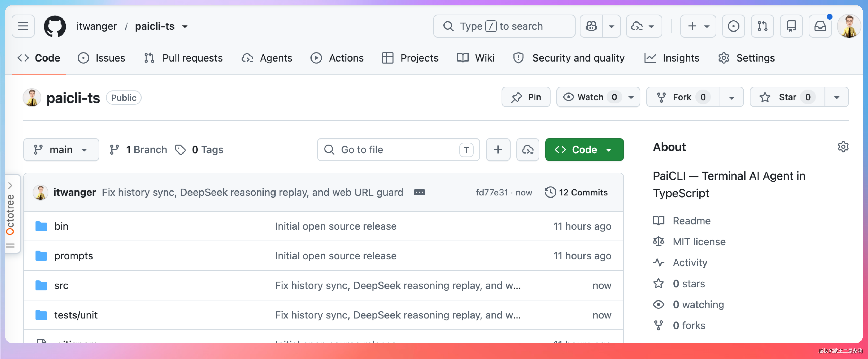
Task: Focus the Type / to search field
Action: 504,26
